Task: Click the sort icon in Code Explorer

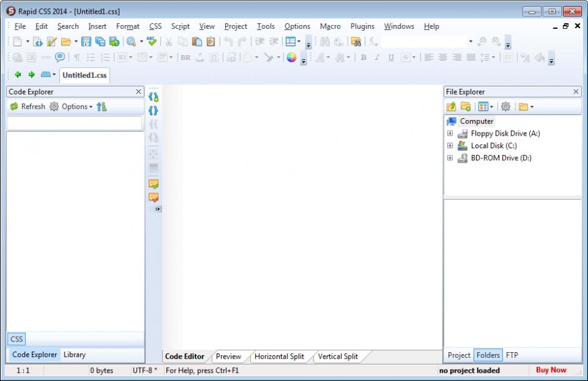Action: pos(101,106)
